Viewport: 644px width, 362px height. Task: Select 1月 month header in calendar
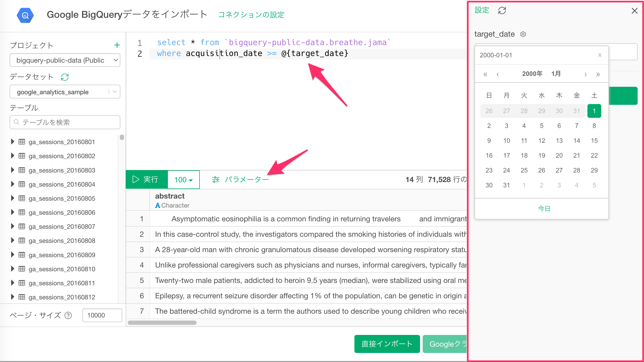coord(556,74)
